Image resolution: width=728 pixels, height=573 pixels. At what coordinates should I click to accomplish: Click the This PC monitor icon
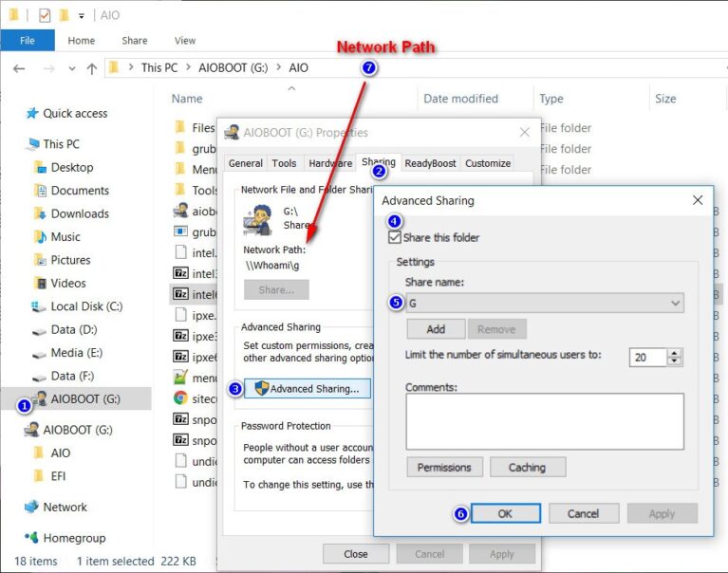pos(32,144)
